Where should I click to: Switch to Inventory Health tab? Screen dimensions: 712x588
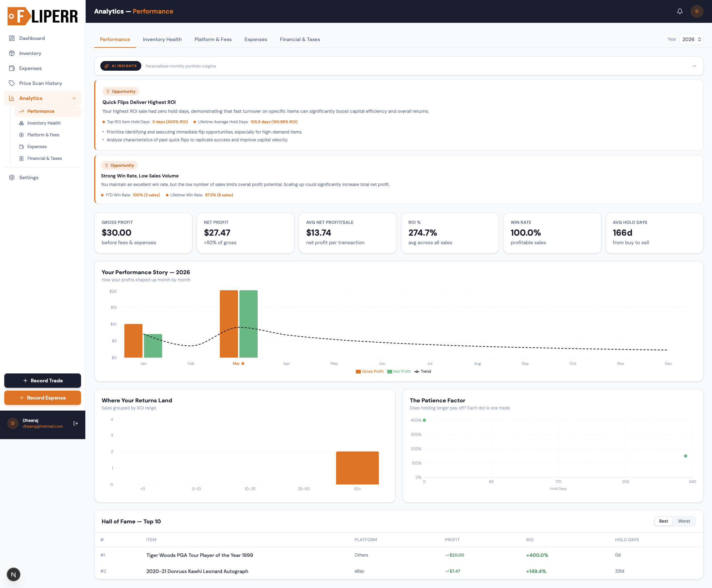coord(162,39)
